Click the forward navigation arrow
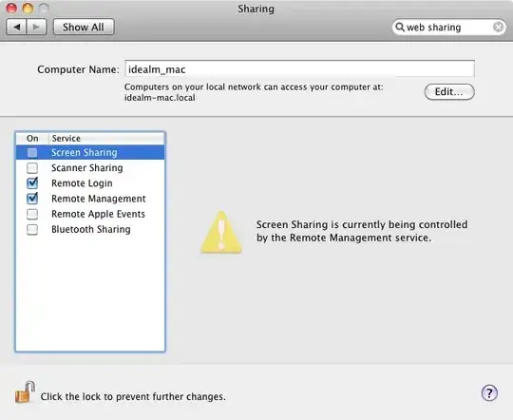The width and height of the screenshot is (513, 420). pyautogui.click(x=36, y=27)
